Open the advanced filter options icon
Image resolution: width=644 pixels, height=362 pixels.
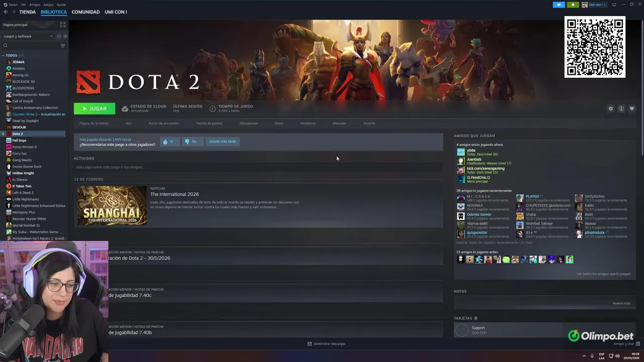coord(63,46)
